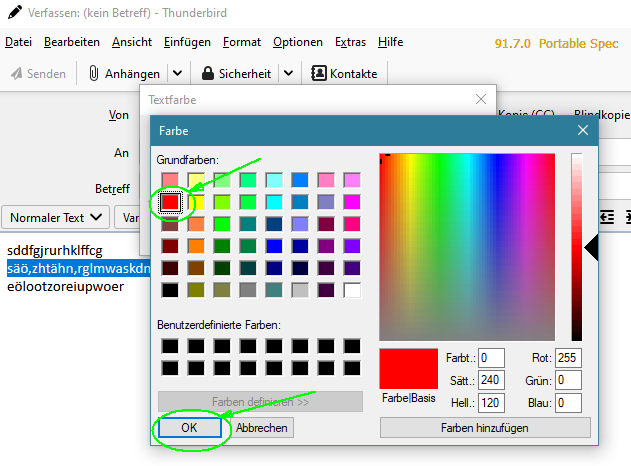Click the luminance slider bar
Viewport: 631px width, 466px height.
[x=577, y=247]
